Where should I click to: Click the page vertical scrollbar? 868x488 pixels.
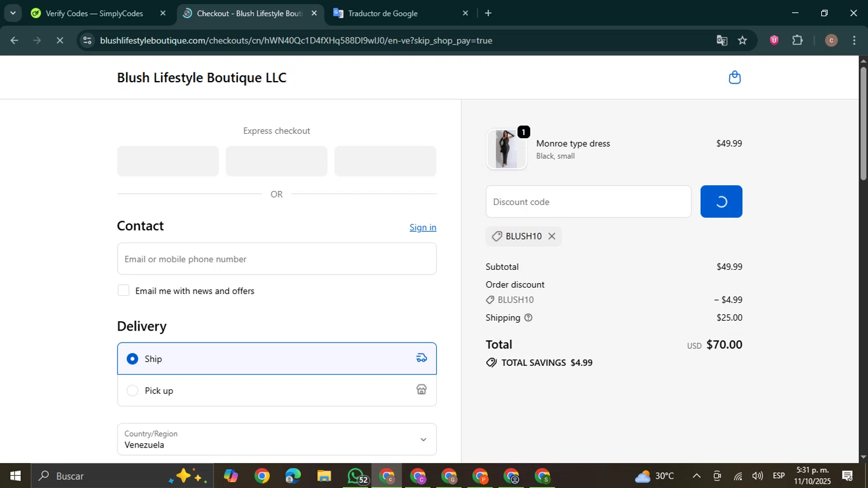point(863,124)
